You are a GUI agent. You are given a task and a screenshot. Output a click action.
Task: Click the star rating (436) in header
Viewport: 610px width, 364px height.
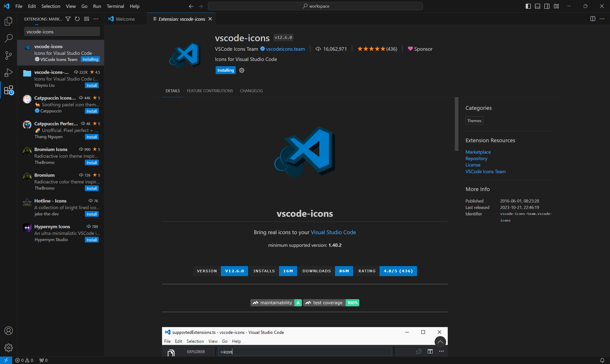coord(377,49)
